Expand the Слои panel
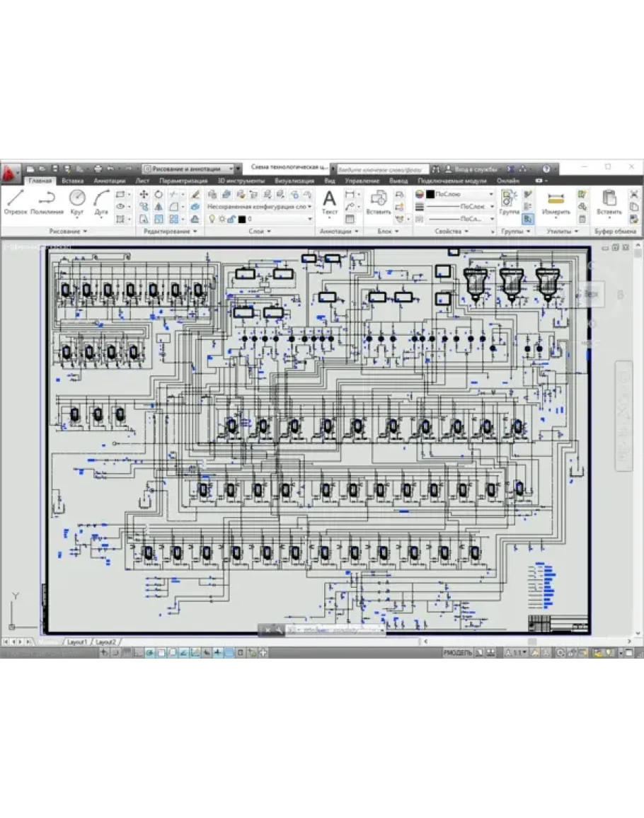 click(259, 232)
